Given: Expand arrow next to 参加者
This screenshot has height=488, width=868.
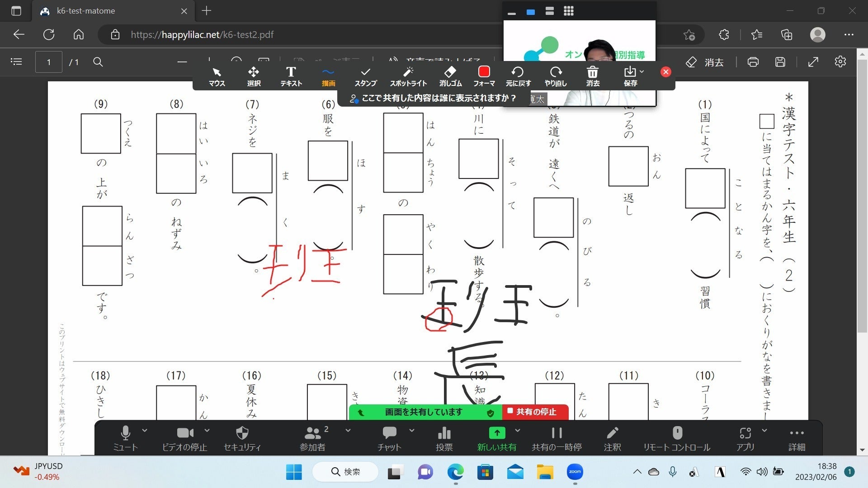Looking at the screenshot, I should click(x=348, y=431).
